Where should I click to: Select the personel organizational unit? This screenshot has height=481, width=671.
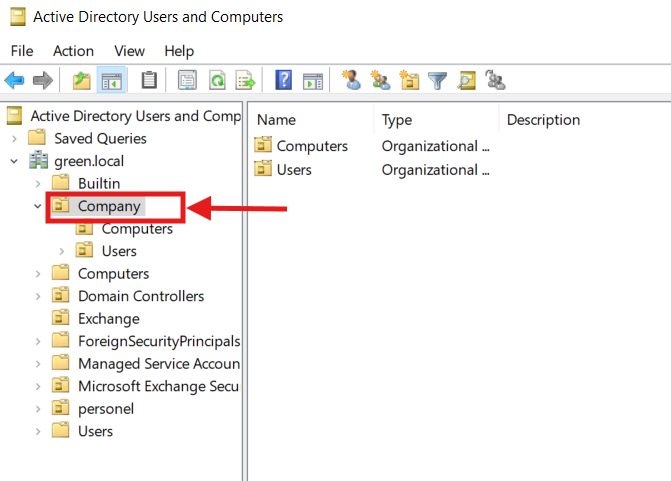(105, 409)
